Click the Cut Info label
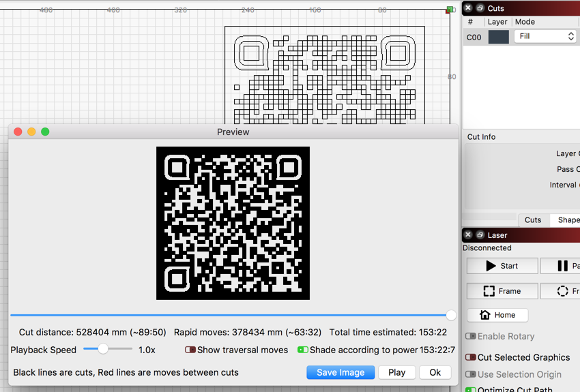This screenshot has height=392, width=580. pyautogui.click(x=481, y=137)
